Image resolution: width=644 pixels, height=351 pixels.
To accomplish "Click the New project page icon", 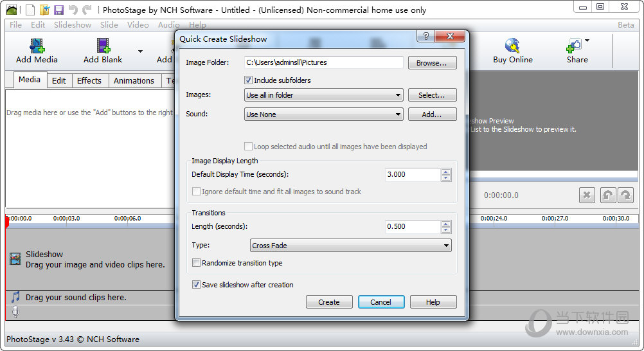I will [x=30, y=10].
